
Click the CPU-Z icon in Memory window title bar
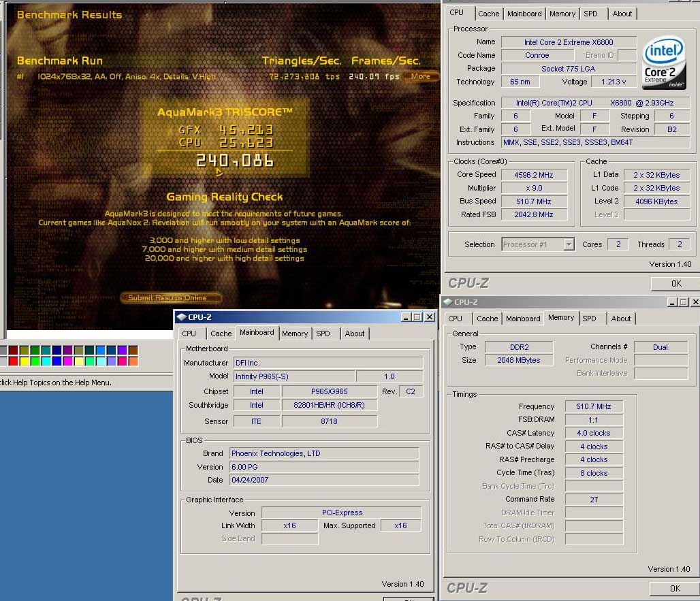[x=448, y=302]
